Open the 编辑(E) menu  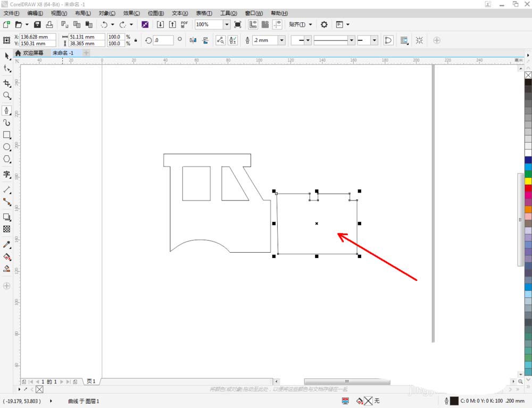(x=35, y=13)
